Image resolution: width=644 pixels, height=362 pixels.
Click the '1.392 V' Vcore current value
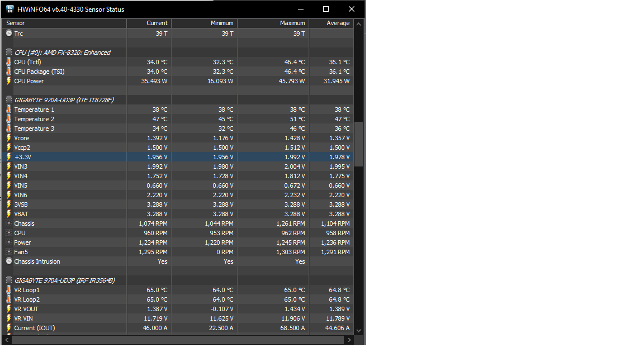[157, 138]
